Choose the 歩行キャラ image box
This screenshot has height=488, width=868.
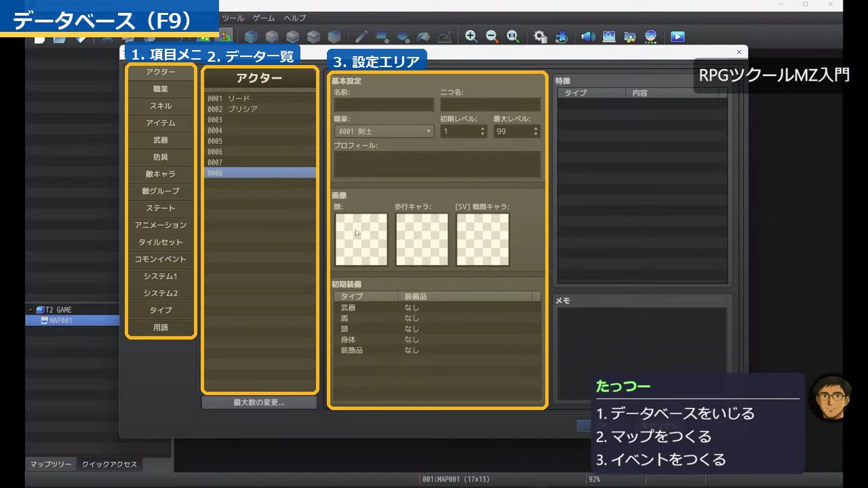(422, 239)
